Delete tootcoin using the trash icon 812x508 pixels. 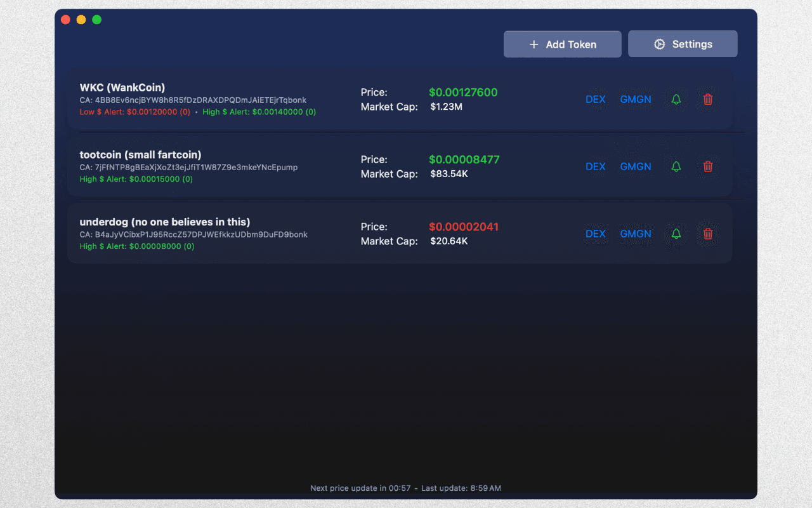708,166
